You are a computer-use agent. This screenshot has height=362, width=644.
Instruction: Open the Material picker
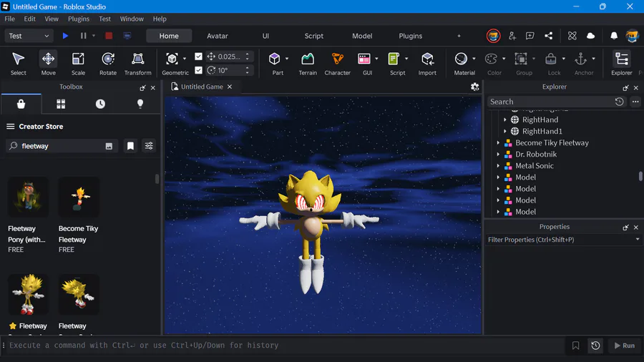pyautogui.click(x=462, y=63)
